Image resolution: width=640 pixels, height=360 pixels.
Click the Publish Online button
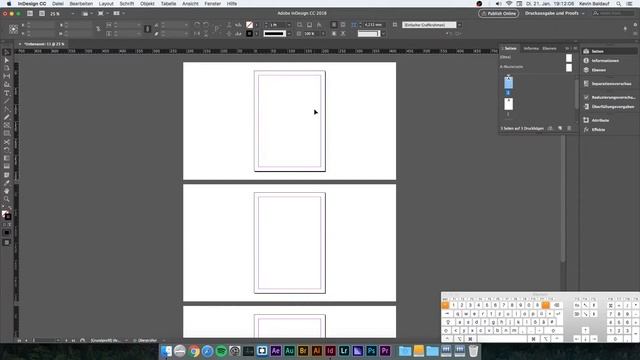tap(498, 13)
